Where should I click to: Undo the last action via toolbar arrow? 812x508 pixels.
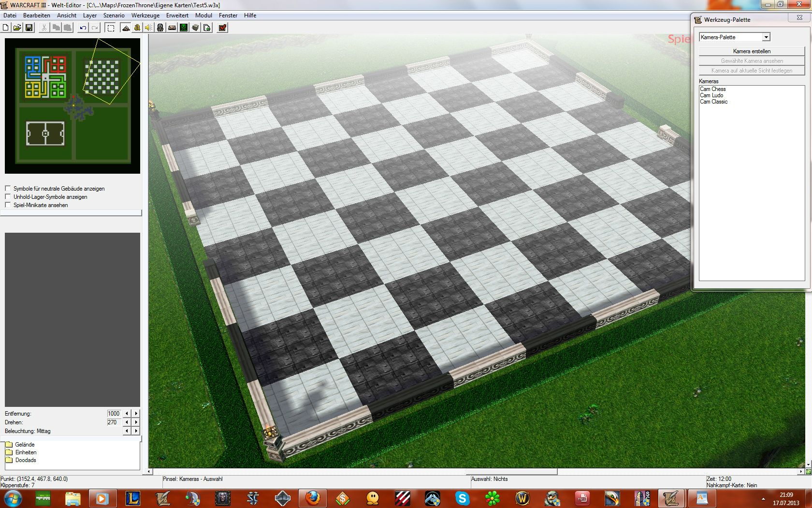(x=83, y=28)
